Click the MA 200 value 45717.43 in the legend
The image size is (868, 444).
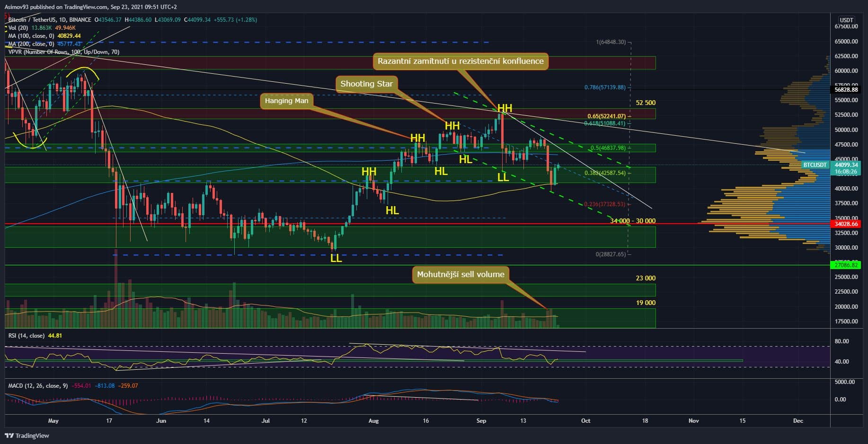point(69,44)
